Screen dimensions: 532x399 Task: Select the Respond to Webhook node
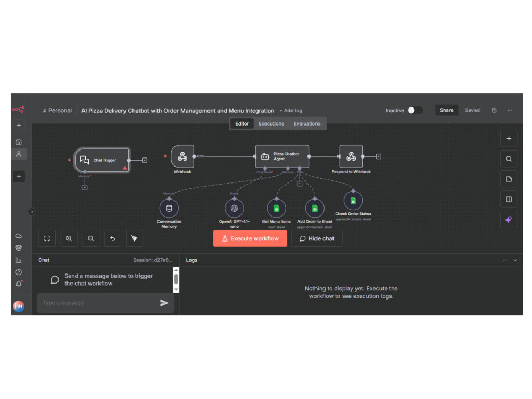coord(351,156)
